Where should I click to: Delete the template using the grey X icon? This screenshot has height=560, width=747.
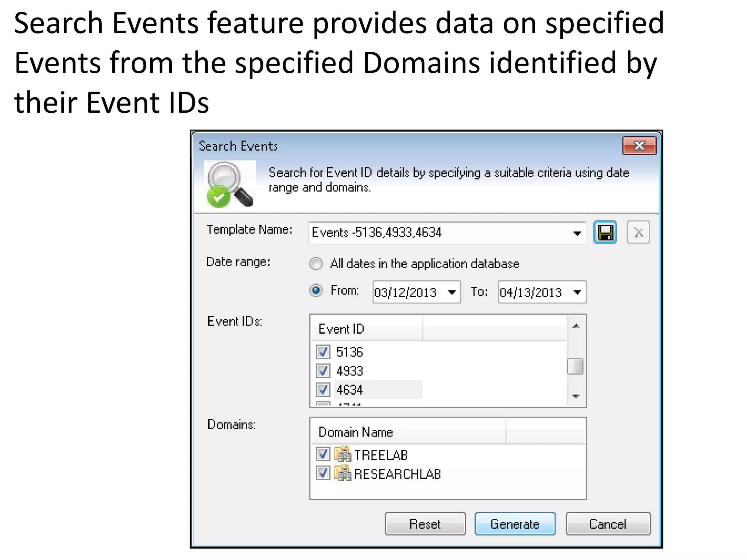(x=638, y=232)
